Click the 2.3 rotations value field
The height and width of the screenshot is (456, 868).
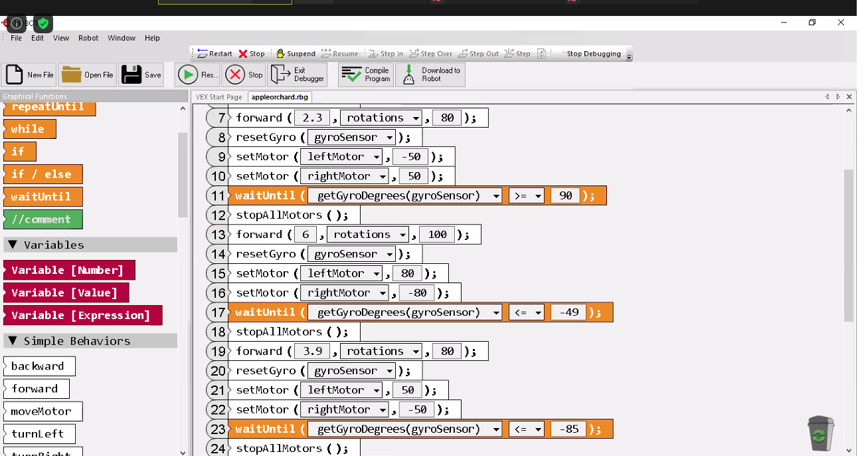click(x=312, y=117)
